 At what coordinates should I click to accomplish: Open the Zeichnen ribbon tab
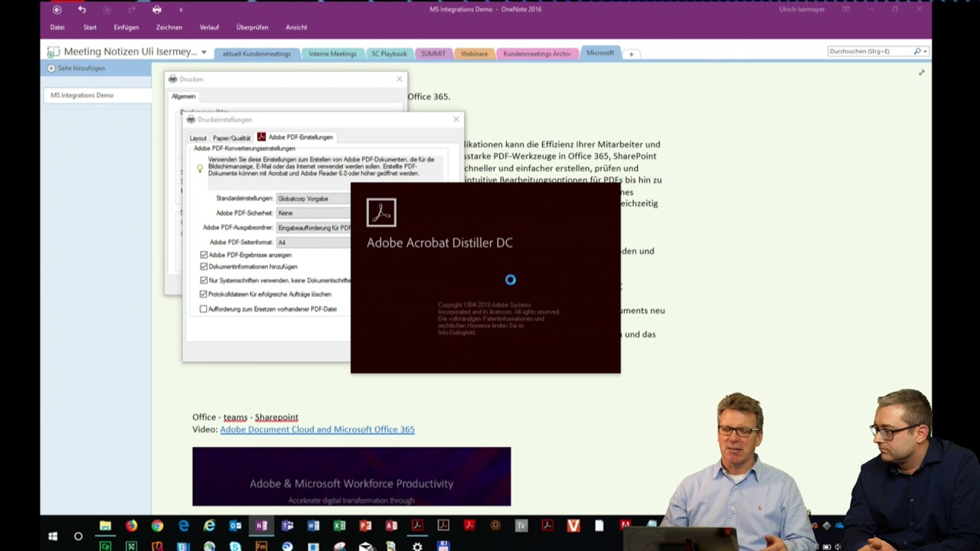169,28
